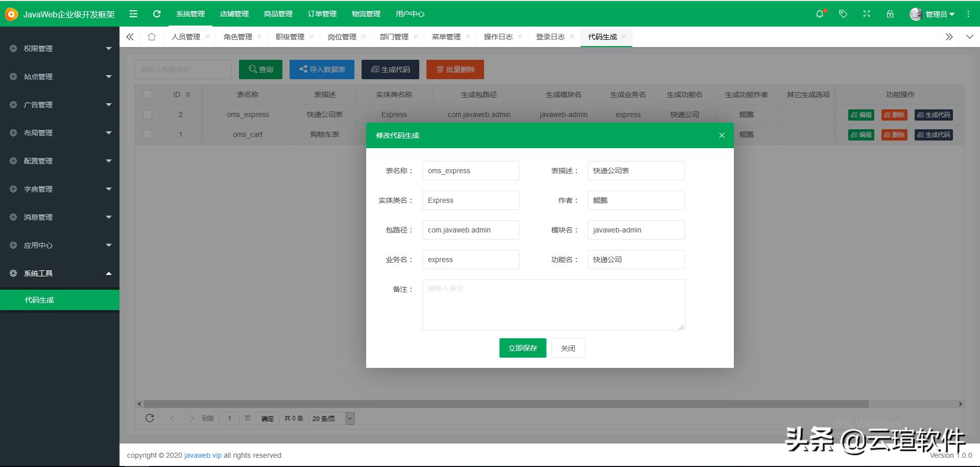Click the 备注 remark input area
980x467 pixels.
click(553, 305)
